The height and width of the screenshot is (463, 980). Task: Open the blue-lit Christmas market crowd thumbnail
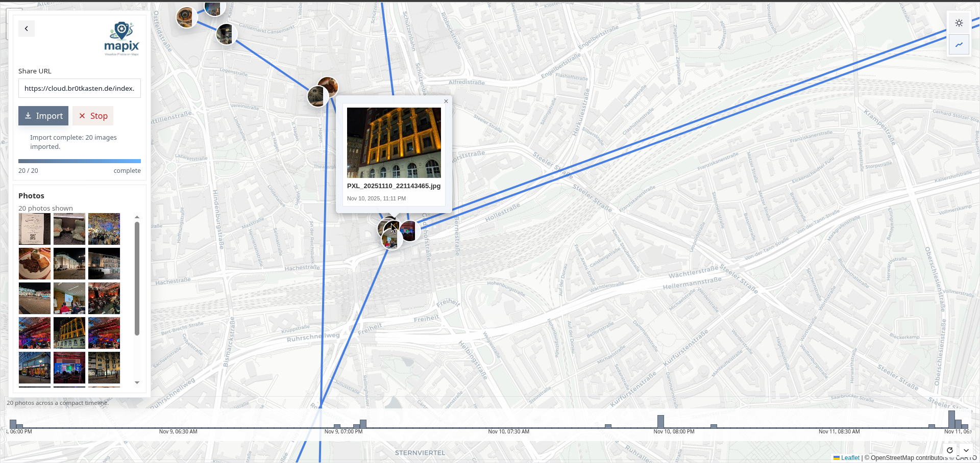pyautogui.click(x=104, y=229)
